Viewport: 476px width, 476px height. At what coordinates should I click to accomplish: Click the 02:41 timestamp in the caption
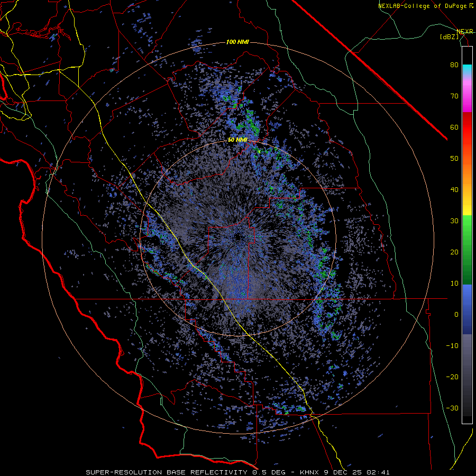(378, 472)
